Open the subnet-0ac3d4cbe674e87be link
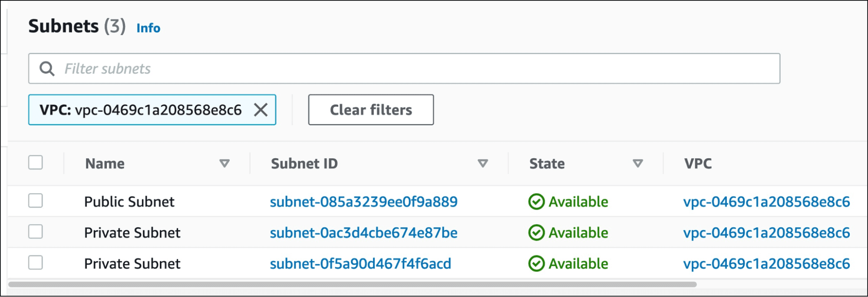 [x=363, y=232]
